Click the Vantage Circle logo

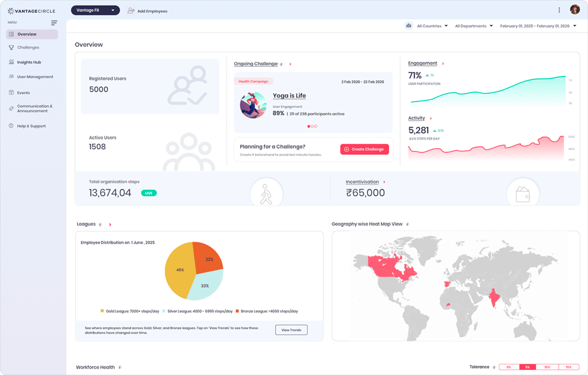pyautogui.click(x=32, y=10)
